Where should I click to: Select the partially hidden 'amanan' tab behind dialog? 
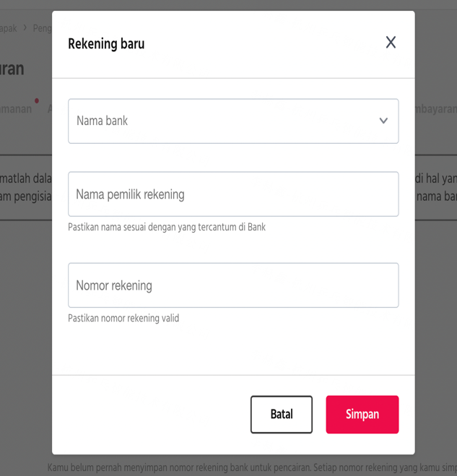[x=16, y=109]
